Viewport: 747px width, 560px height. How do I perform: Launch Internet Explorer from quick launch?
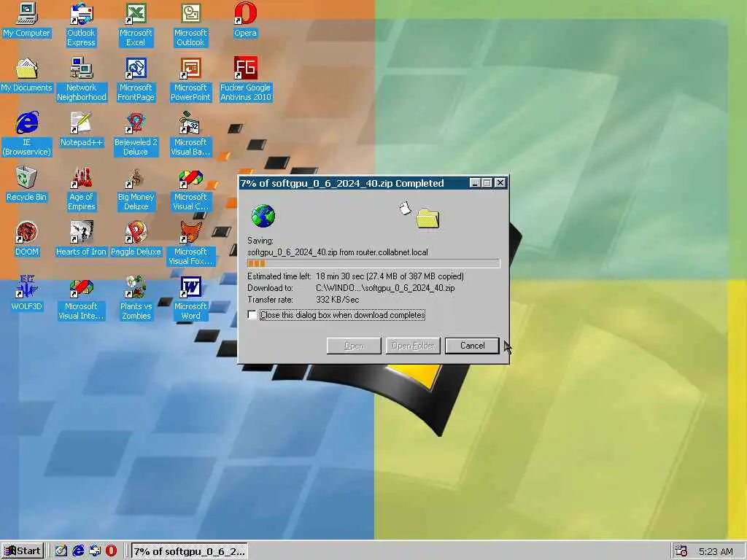pyautogui.click(x=77, y=551)
